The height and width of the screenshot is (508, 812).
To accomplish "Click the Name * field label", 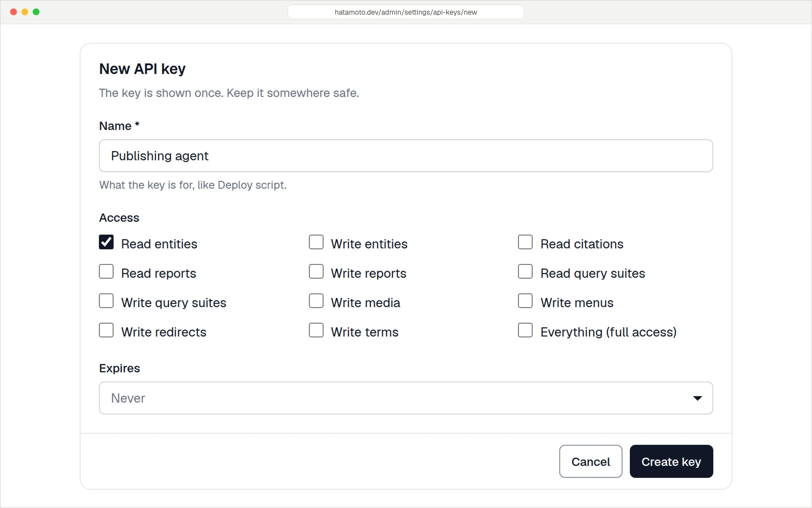I will [x=119, y=126].
